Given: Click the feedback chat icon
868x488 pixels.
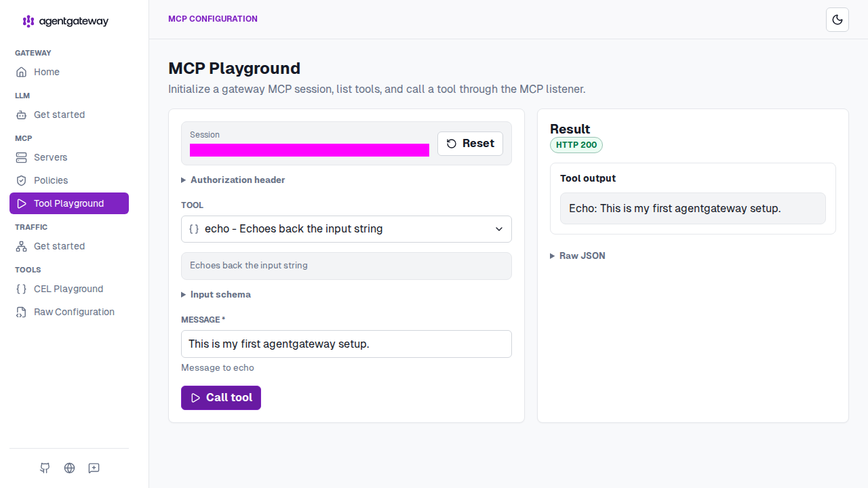Looking at the screenshot, I should pyautogui.click(x=94, y=468).
